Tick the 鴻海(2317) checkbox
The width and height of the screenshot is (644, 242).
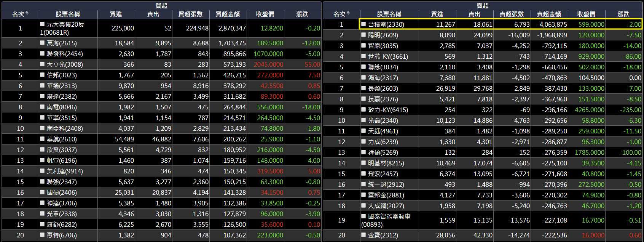364,77
